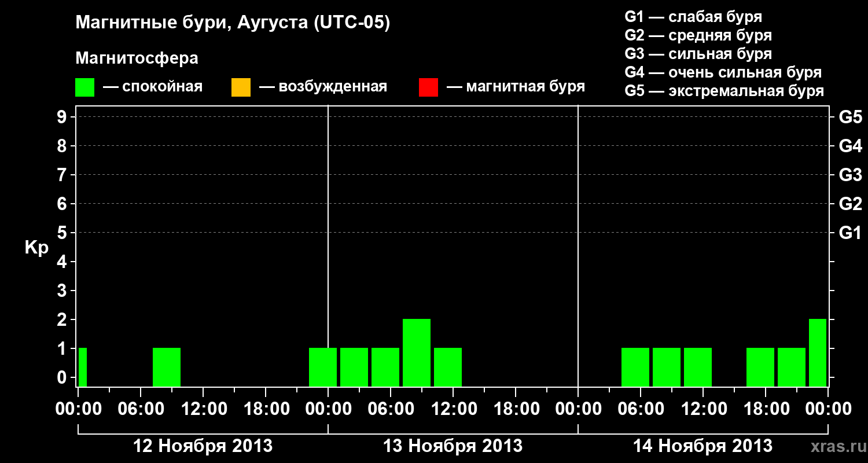Screen dimensions: 868x463
Task: Click the Kp 1 bar just before 18:00, 14 November
Action: click(760, 367)
